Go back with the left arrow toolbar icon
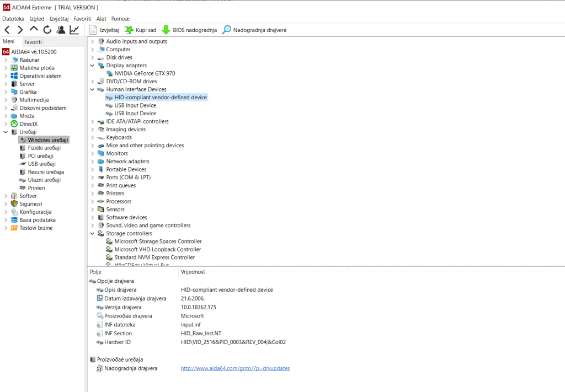The width and height of the screenshot is (565, 392). [7, 30]
